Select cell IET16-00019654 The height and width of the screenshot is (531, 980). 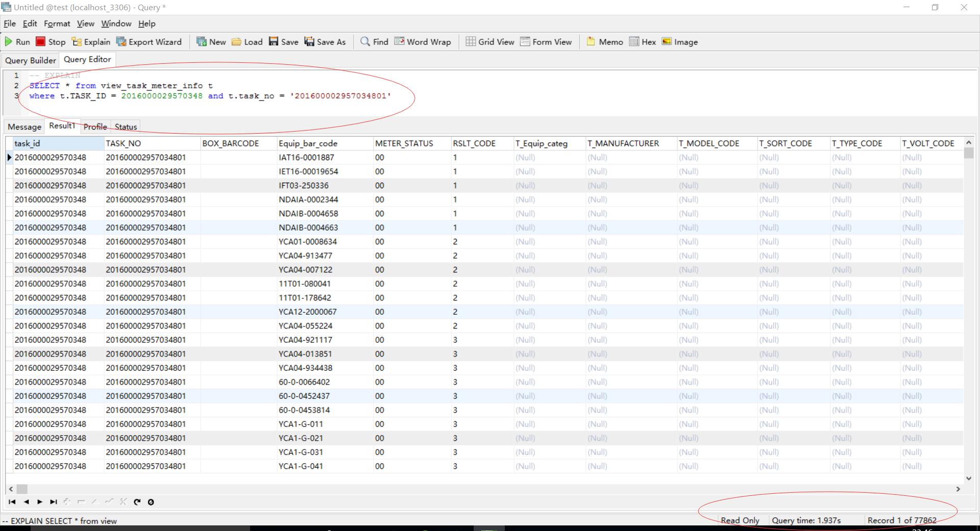325,171
